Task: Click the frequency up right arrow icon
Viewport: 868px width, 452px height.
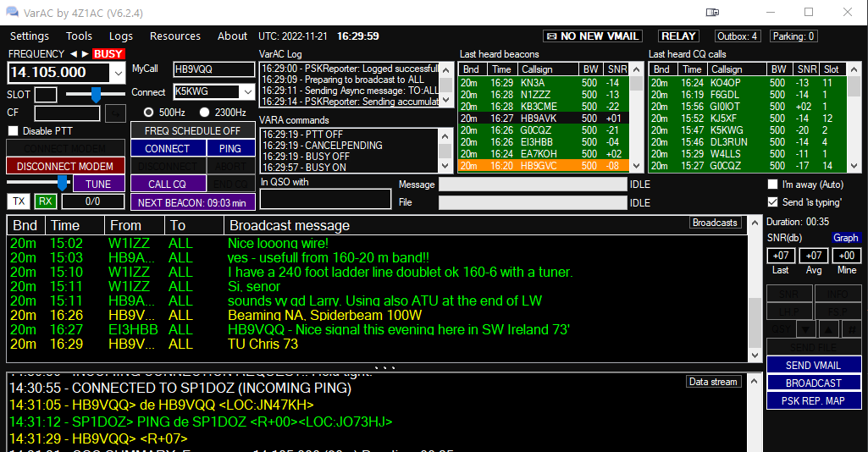Action: coord(85,53)
